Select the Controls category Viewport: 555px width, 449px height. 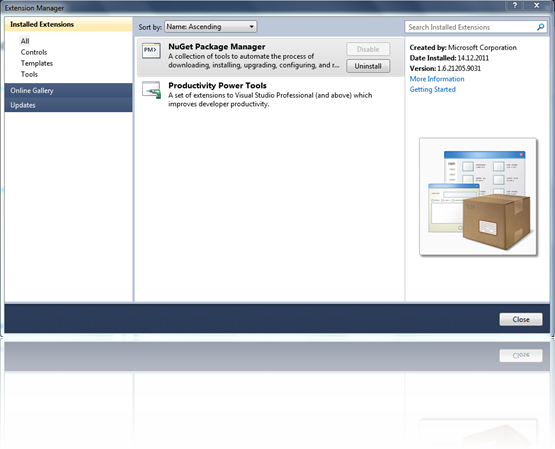point(34,52)
